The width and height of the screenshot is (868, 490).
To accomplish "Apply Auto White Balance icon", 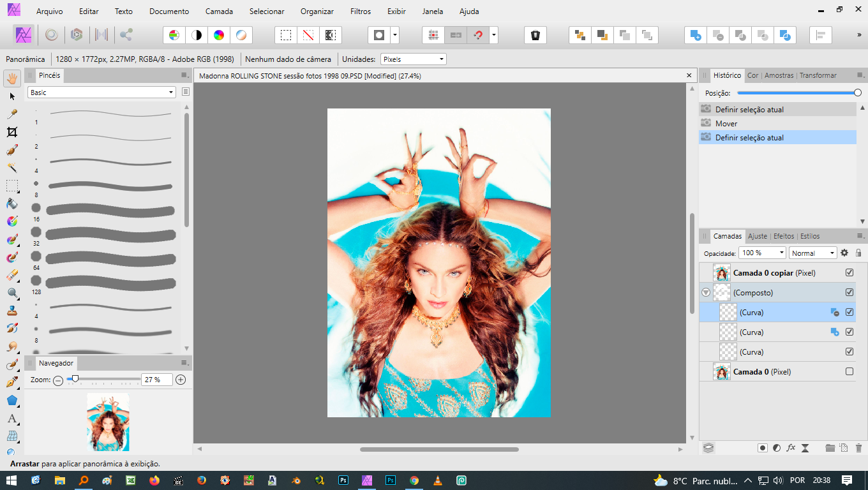I will point(241,35).
